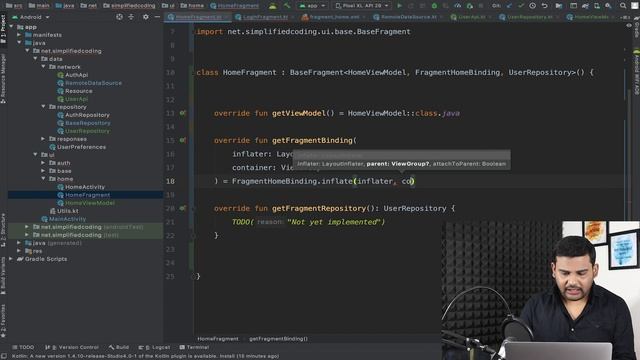640x360 pixels.
Task: Toggle the Logcat tool window
Action: pos(154,347)
